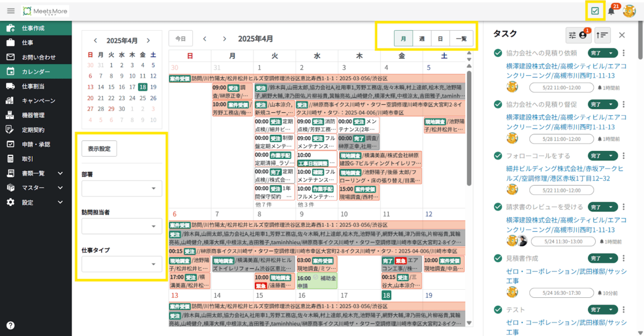The image size is (644, 336).
Task: Open the help question mark icon
Action: point(10,325)
